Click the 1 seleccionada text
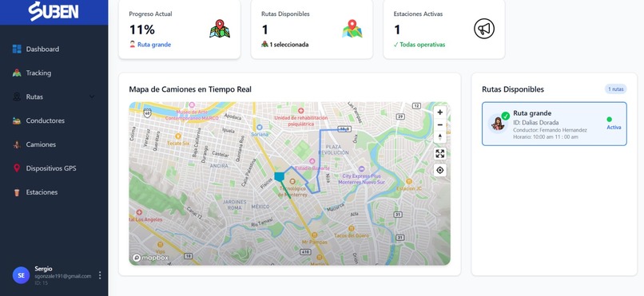 [288, 45]
